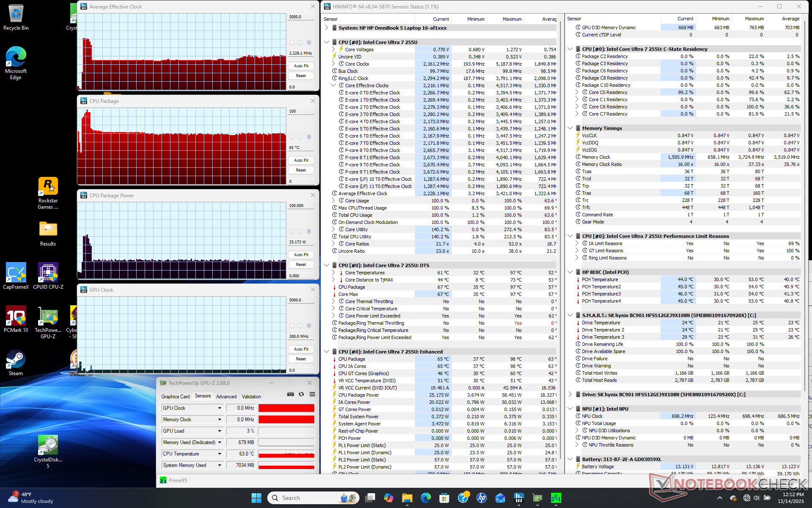The height and width of the screenshot is (508, 812).
Task: Open CPU Temperature sensor dropdown in GPU-Z
Action: pyautogui.click(x=219, y=454)
